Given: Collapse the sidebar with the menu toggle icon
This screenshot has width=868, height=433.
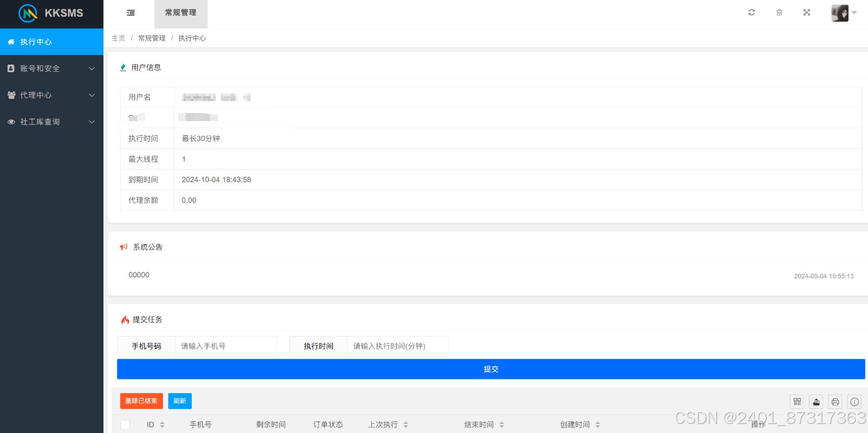Looking at the screenshot, I should (131, 13).
